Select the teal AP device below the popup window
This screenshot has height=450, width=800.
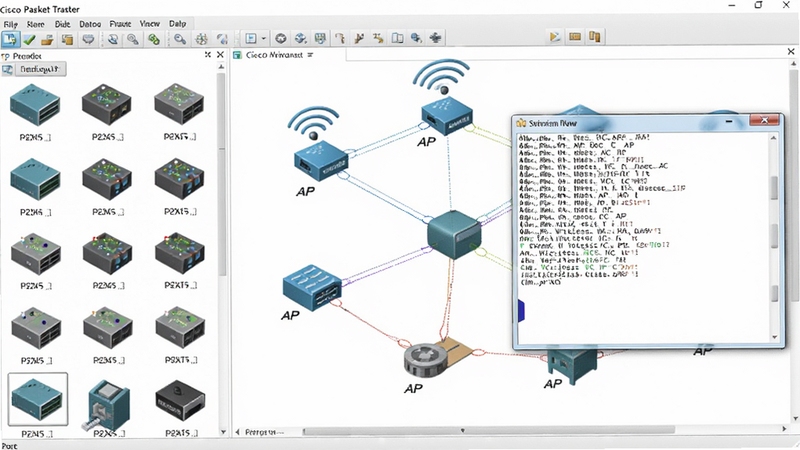coord(571,365)
